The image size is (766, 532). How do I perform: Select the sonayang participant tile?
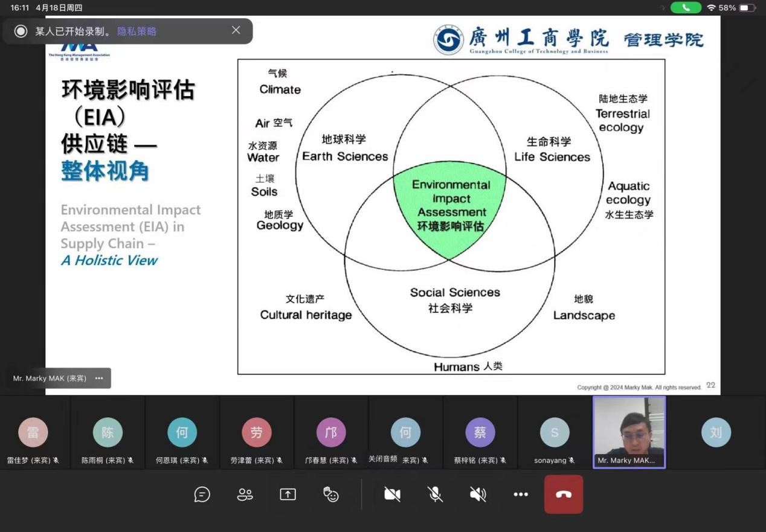(554, 432)
